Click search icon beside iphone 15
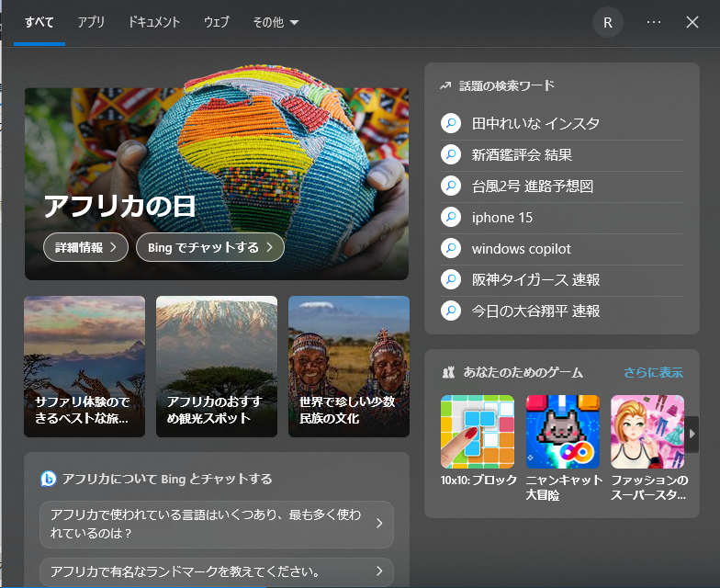This screenshot has height=588, width=720. tap(451, 217)
